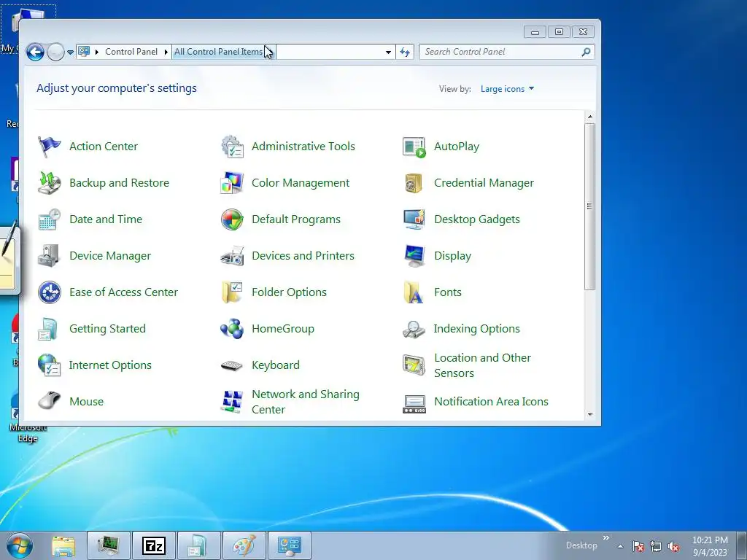
Task: Open the Notification Area Icons icon
Action: click(414, 404)
